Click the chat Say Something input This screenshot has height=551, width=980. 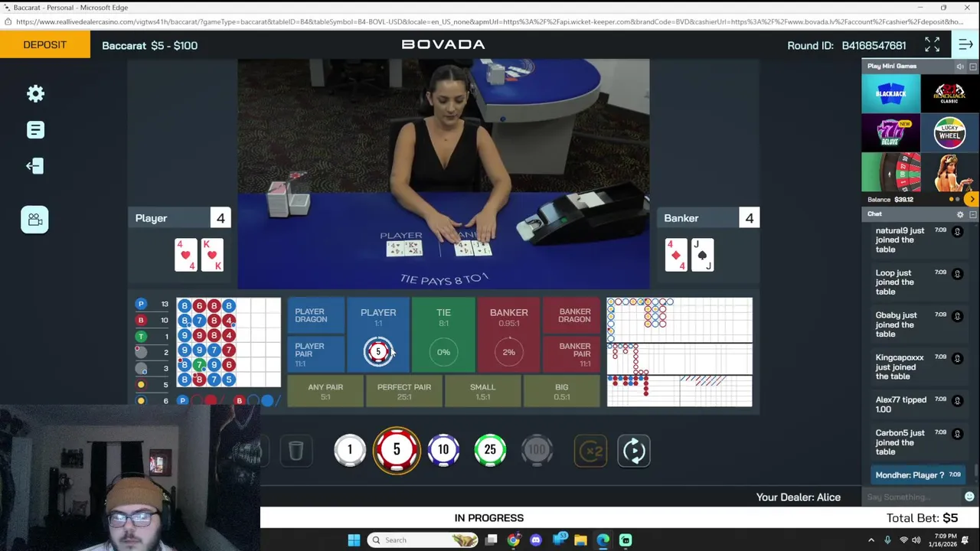911,497
